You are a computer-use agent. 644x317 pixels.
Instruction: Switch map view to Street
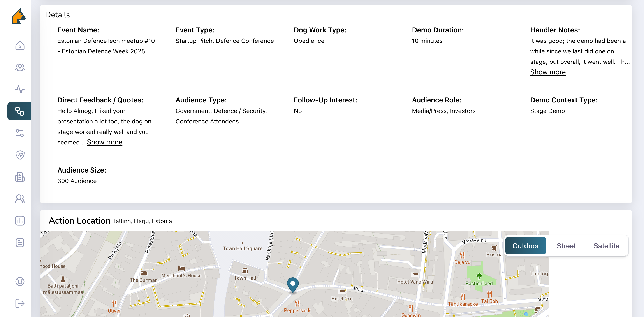point(566,246)
